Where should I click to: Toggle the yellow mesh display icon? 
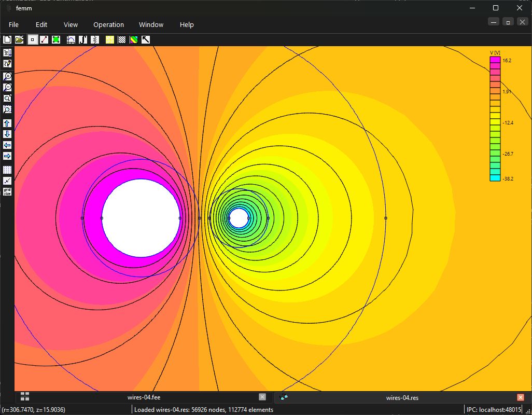[x=109, y=40]
